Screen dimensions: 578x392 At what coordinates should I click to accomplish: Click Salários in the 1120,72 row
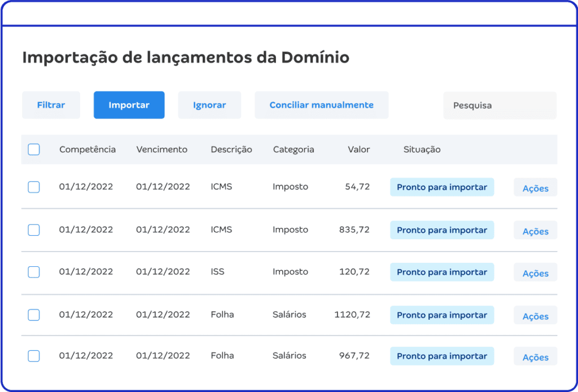click(290, 315)
